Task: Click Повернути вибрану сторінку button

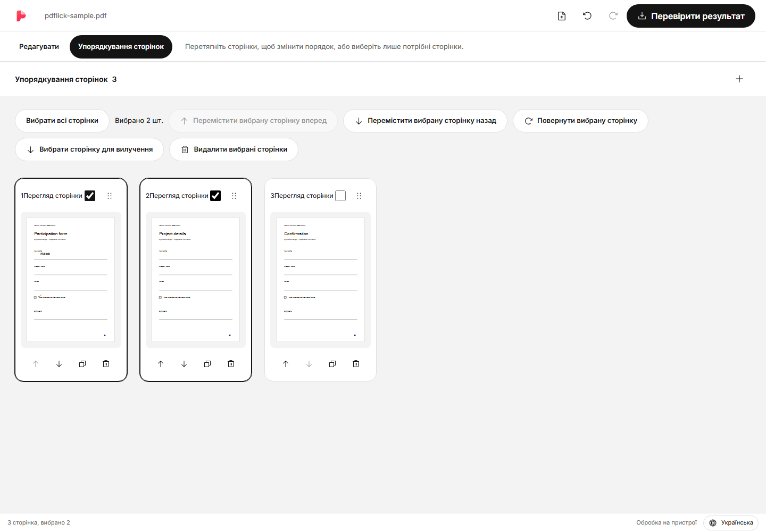Action: point(580,121)
